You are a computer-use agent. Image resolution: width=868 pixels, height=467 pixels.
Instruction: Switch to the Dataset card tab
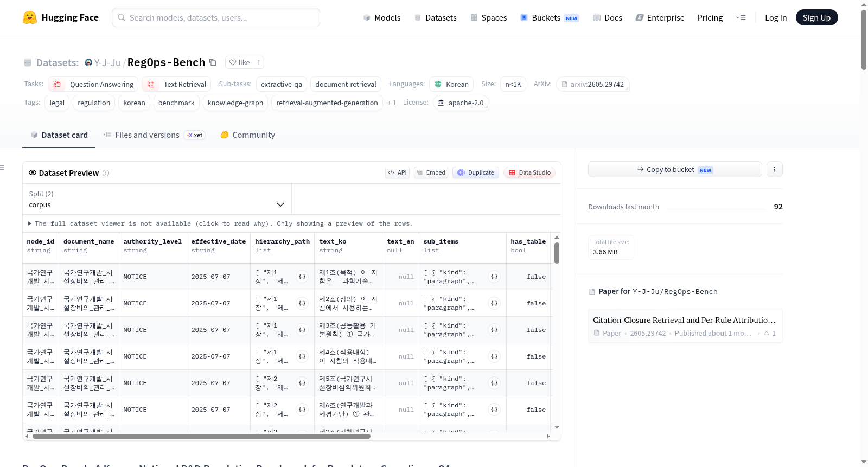click(x=59, y=135)
